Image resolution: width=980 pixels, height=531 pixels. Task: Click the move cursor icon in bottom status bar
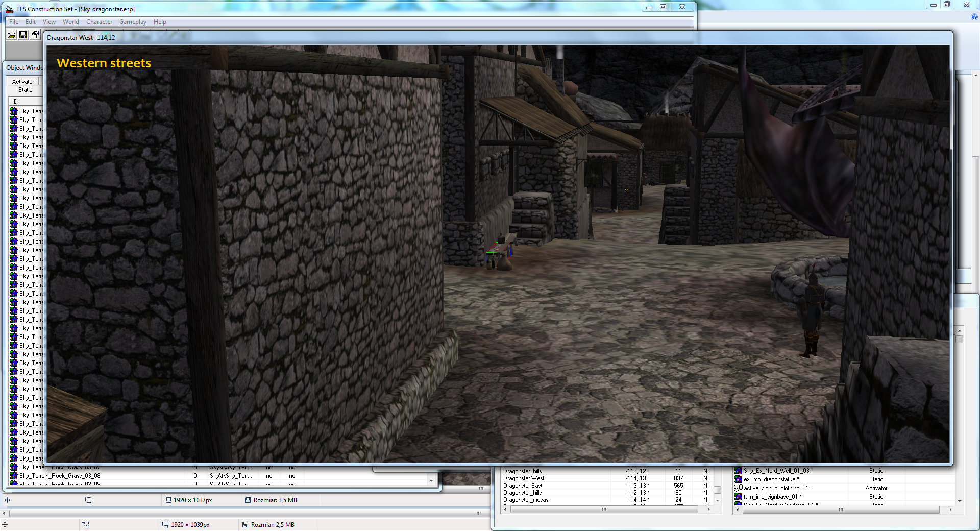(x=5, y=525)
